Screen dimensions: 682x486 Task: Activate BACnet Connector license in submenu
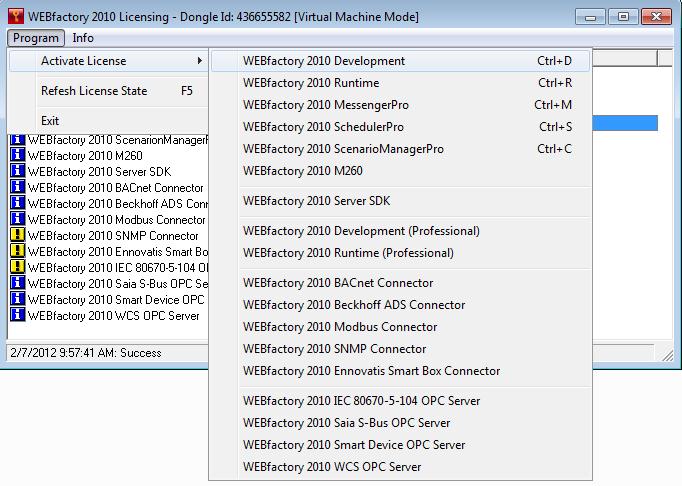coord(400,283)
